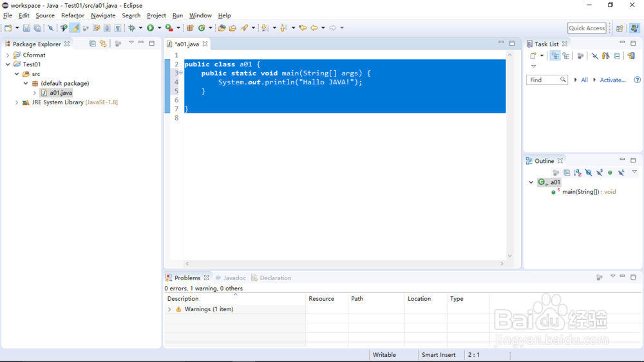Click the Debug bug toolbar icon
The width and height of the screenshot is (644, 362).
[x=132, y=28]
